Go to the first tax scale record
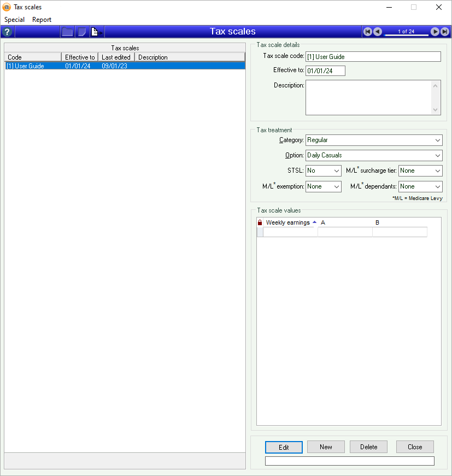The image size is (452, 476). (368, 32)
